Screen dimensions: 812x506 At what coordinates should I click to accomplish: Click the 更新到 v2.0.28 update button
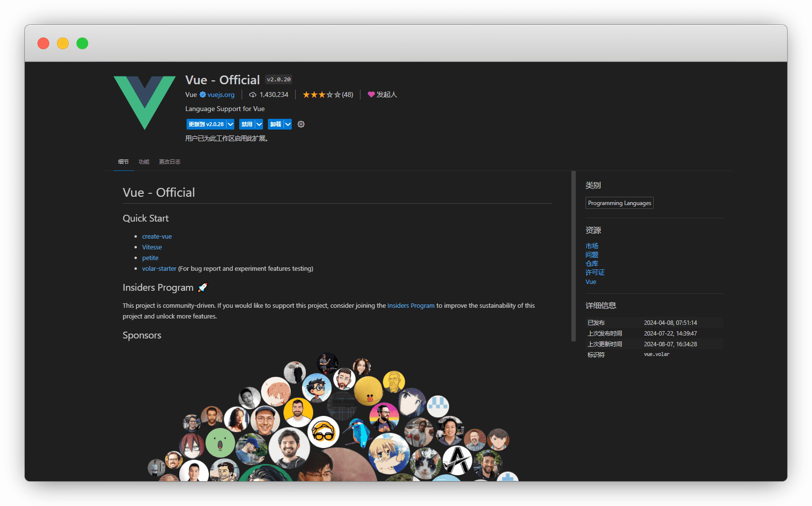pos(206,124)
